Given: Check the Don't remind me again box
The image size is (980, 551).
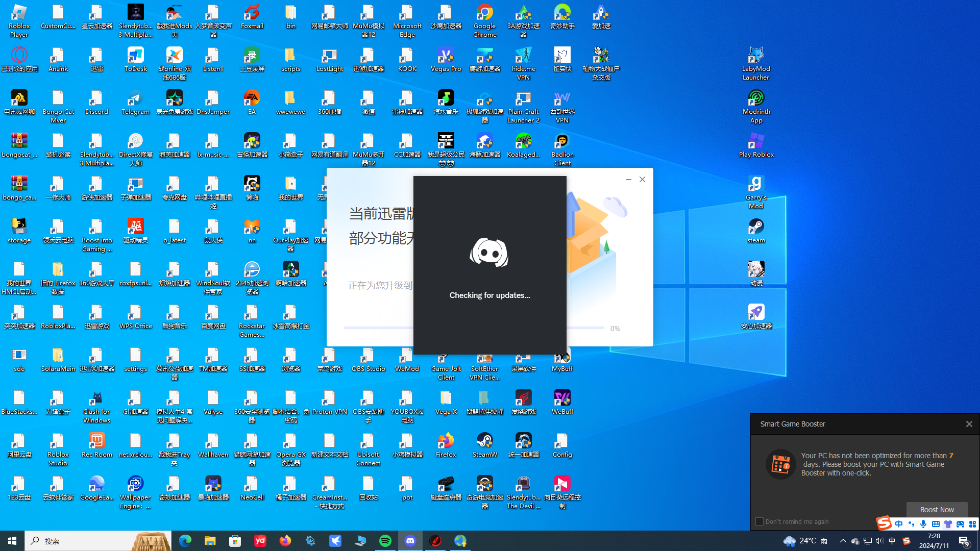Looking at the screenshot, I should point(759,521).
